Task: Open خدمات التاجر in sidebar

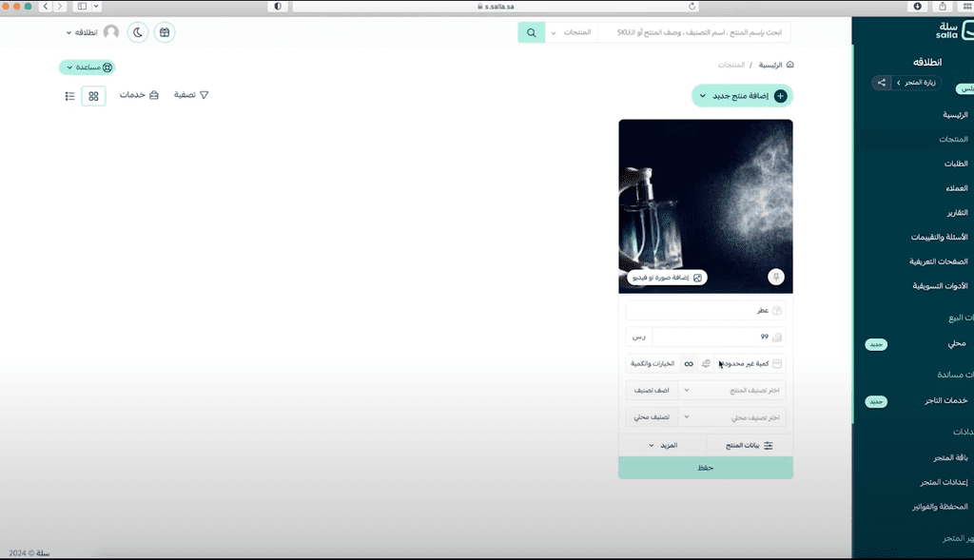Action: [x=945, y=401]
